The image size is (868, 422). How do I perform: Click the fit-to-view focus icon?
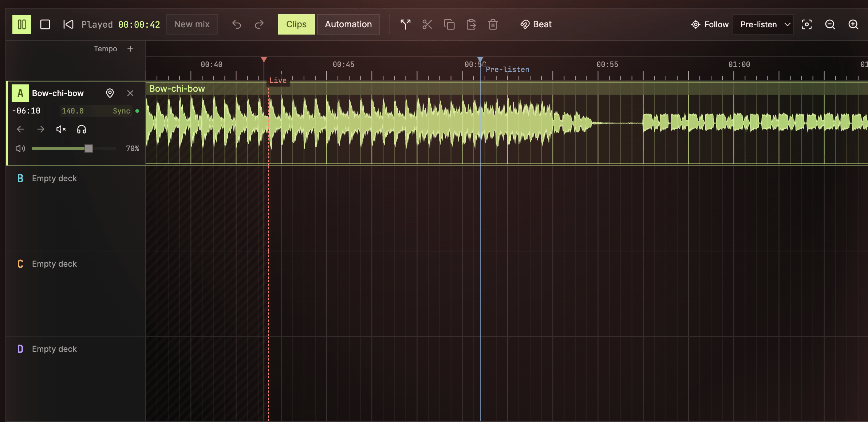[807, 24]
